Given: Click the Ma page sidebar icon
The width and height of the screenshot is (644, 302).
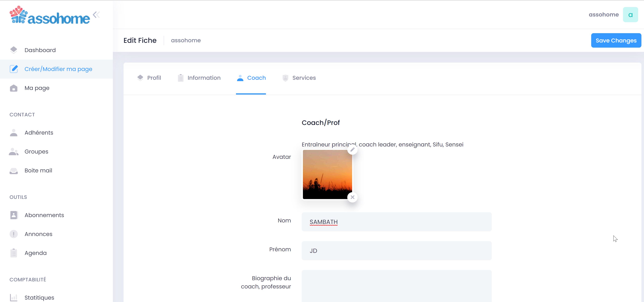Looking at the screenshot, I should (x=14, y=88).
